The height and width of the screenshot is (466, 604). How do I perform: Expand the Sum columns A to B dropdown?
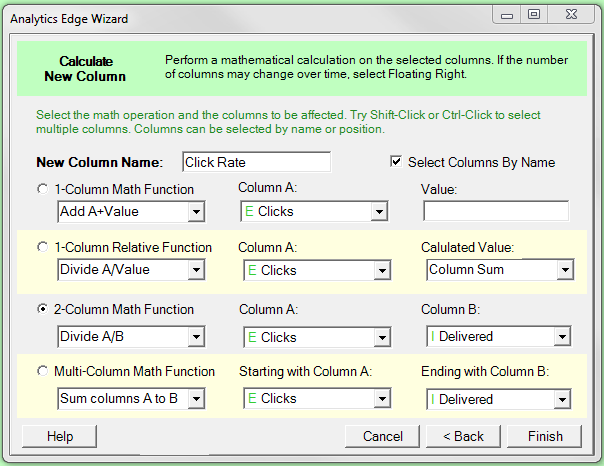[x=131, y=398]
